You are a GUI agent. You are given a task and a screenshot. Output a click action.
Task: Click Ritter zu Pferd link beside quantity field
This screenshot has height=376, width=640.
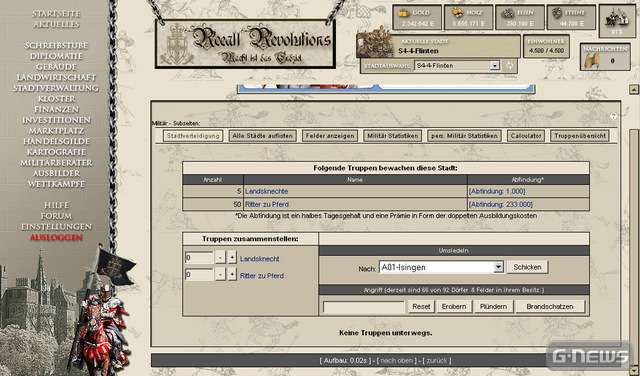[x=262, y=276]
